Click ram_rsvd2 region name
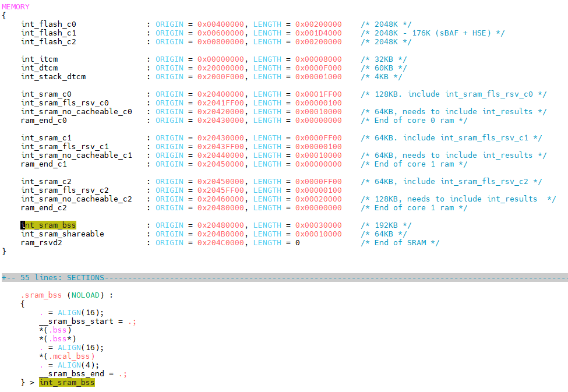568x392 pixels. tap(42, 242)
